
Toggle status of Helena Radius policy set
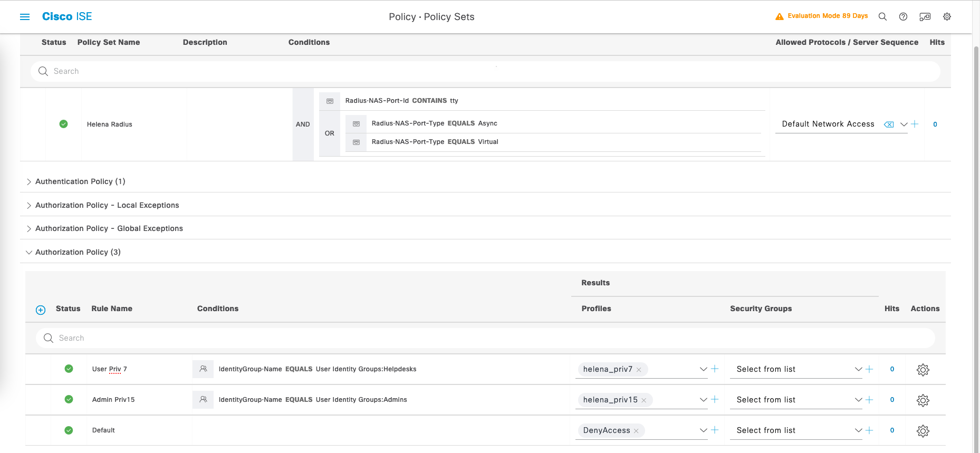(x=64, y=124)
